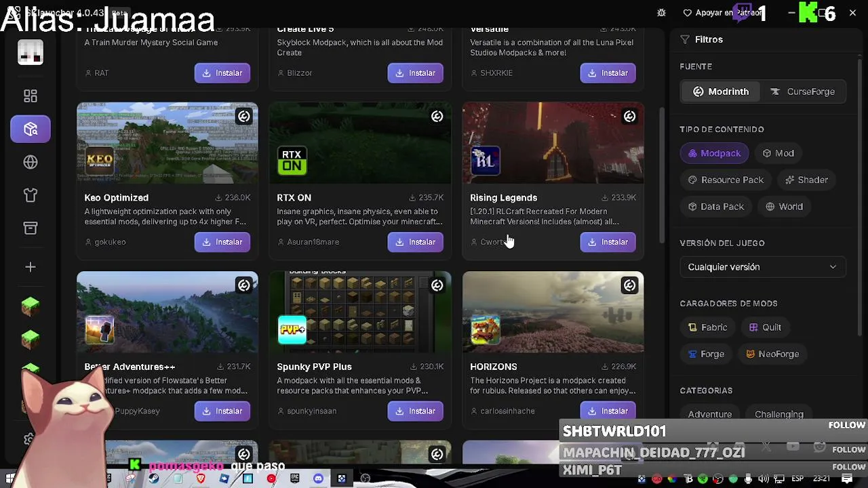Install the RTX ON modpack
The height and width of the screenshot is (488, 868).
(x=415, y=242)
